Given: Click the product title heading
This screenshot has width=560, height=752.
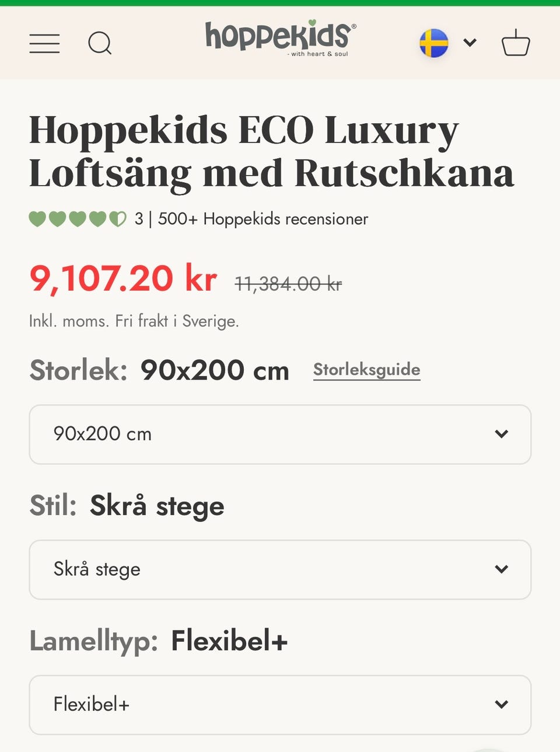Looking at the screenshot, I should point(271,151).
